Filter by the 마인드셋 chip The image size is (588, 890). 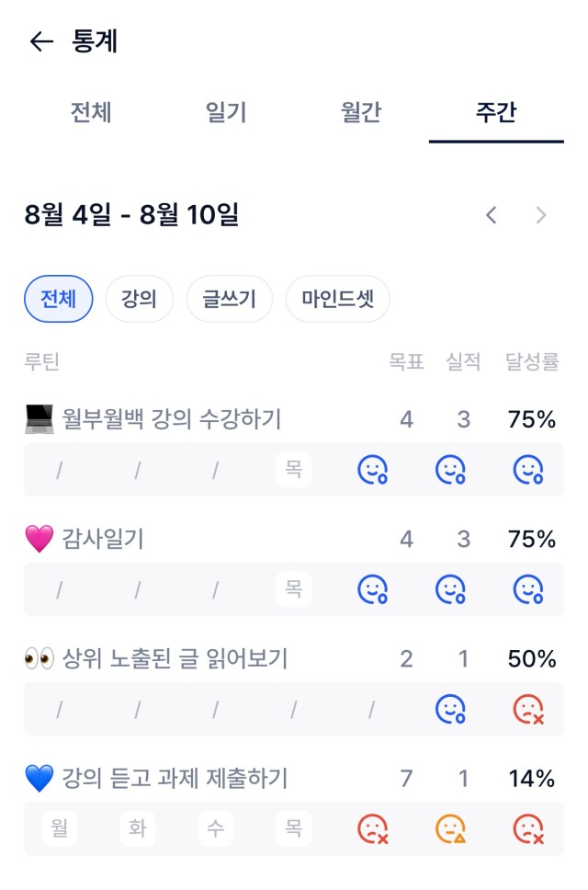tap(338, 299)
